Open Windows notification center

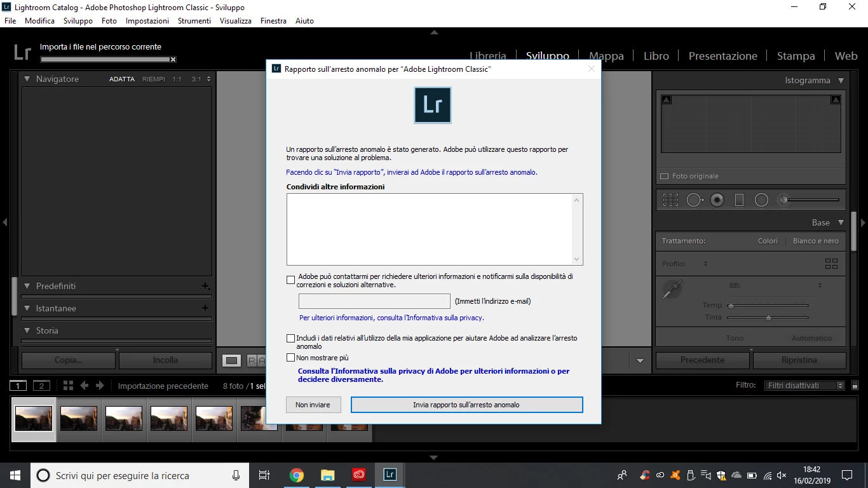(847, 475)
